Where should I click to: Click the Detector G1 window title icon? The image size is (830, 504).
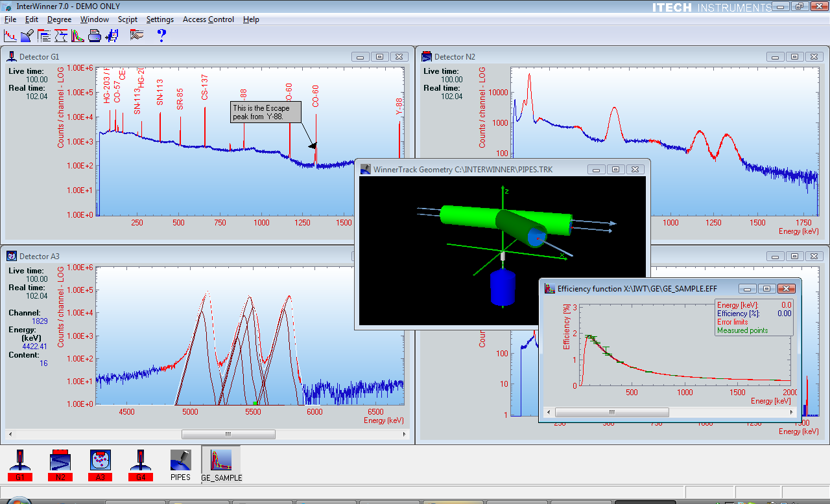pyautogui.click(x=12, y=56)
